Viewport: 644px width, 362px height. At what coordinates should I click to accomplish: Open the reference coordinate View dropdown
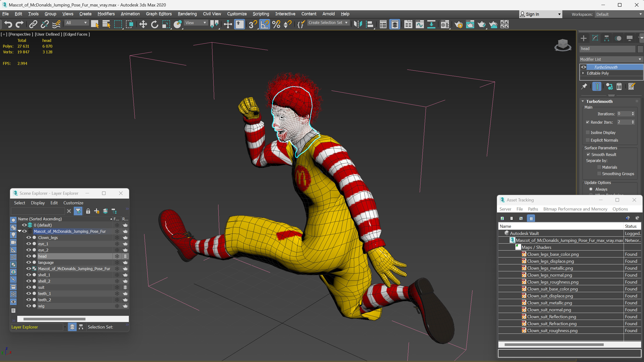click(196, 23)
